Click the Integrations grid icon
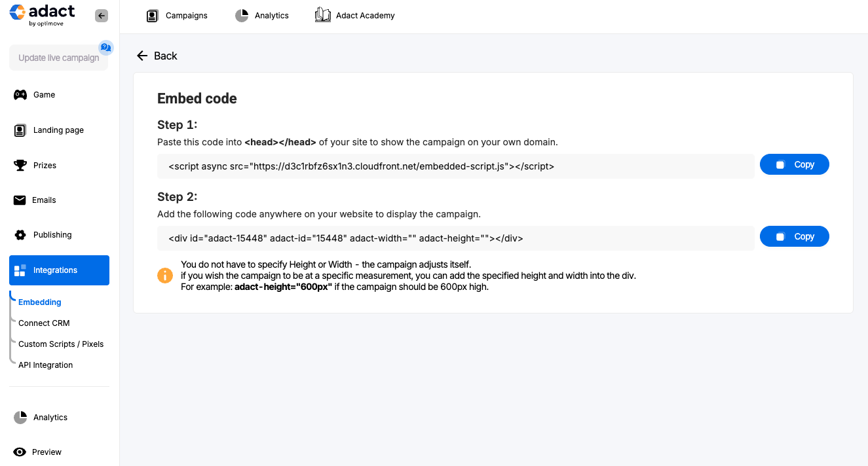 20,270
